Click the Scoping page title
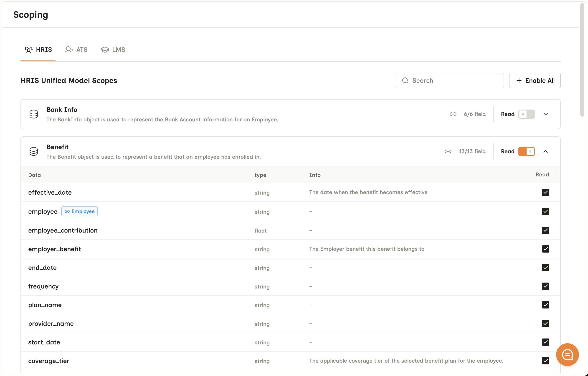Screen dimensions: 588x376 [30, 15]
